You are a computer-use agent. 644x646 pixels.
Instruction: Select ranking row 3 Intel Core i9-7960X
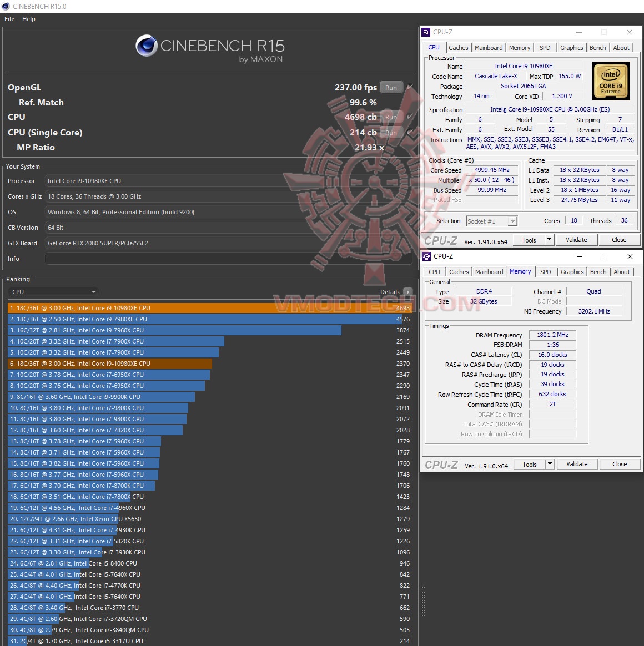[x=209, y=330]
